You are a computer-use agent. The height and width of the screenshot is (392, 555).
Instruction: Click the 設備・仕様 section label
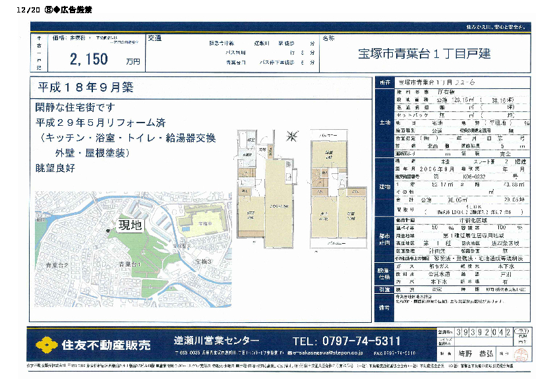coord(385,273)
